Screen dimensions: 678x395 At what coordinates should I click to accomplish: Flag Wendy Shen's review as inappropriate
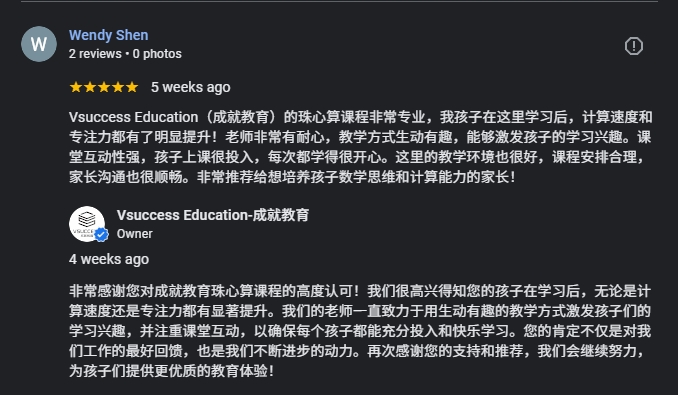click(633, 46)
